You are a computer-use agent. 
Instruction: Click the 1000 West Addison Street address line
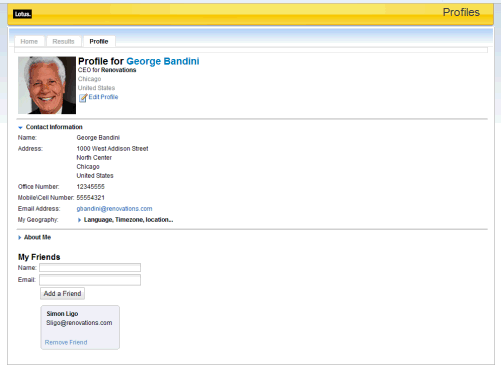coord(112,149)
